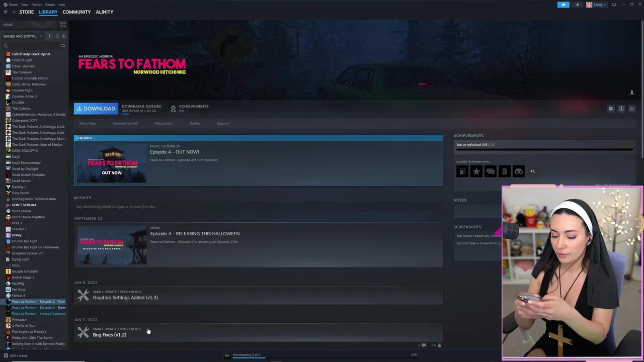This screenshot has height=362, width=644.
Task: Open Downloading 2 of 4 status
Action: click(x=247, y=354)
